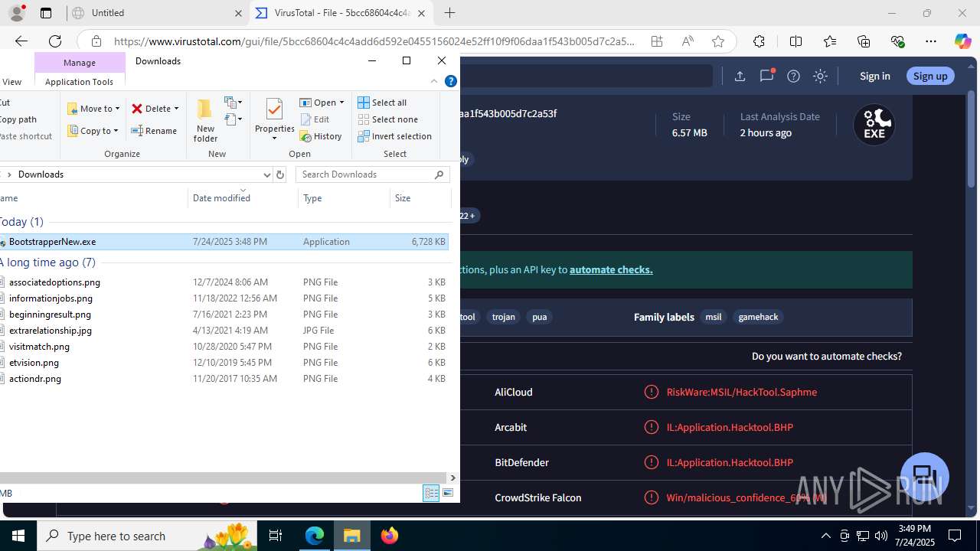Toggle VirusTotal light/dark theme
This screenshot has height=551, width=980.
tap(820, 76)
